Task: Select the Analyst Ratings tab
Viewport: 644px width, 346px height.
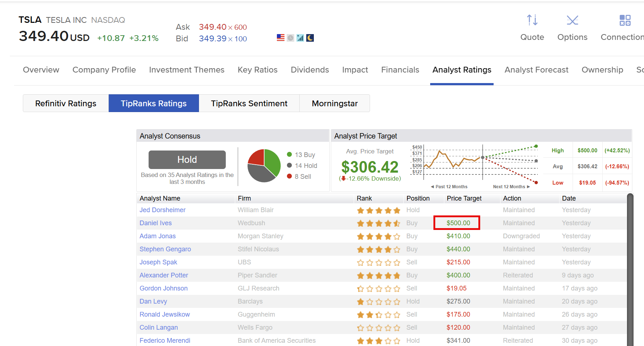Action: coord(462,70)
